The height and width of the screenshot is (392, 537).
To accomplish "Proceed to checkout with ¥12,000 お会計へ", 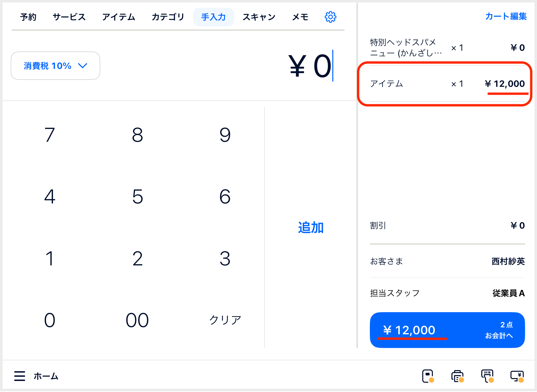I will [447, 330].
